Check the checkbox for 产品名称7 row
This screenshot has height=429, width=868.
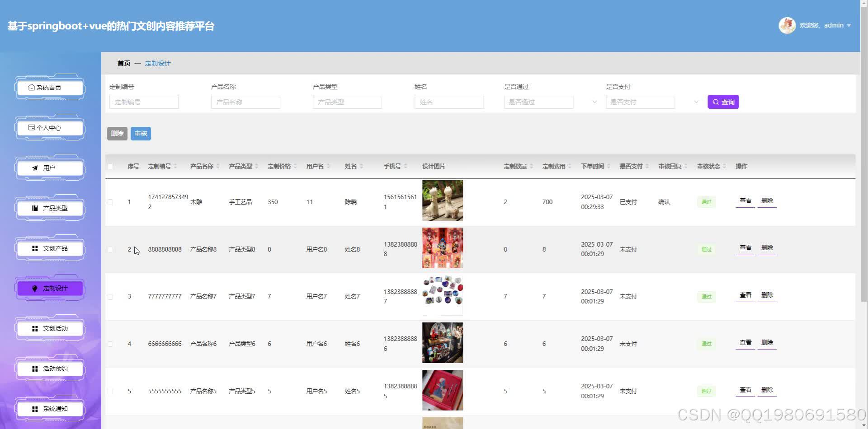pyautogui.click(x=110, y=296)
